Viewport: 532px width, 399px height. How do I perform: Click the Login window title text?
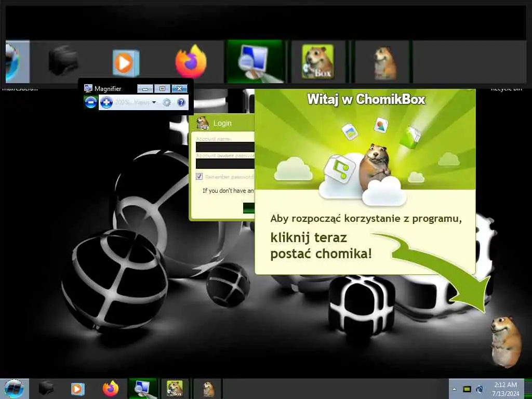coord(222,123)
